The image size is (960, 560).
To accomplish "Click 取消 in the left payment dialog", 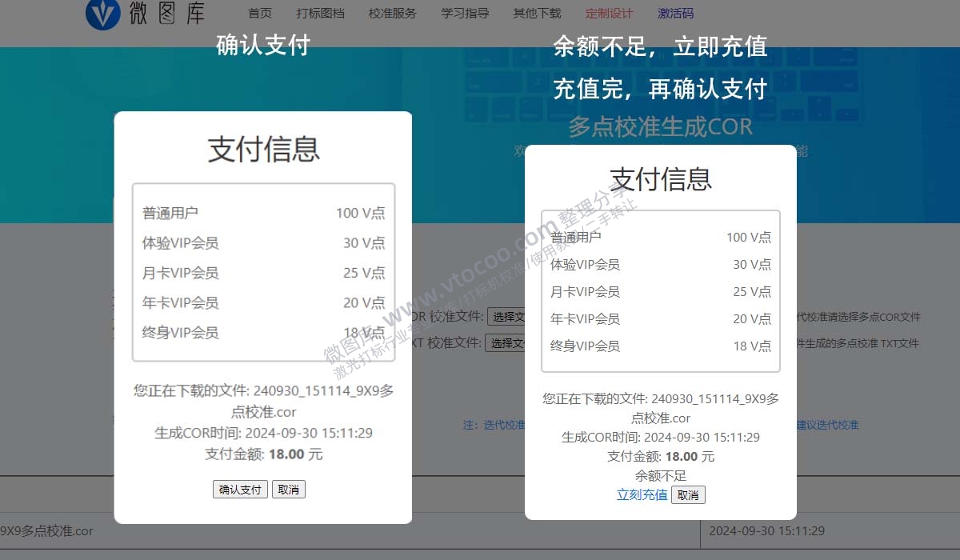I will tap(289, 489).
